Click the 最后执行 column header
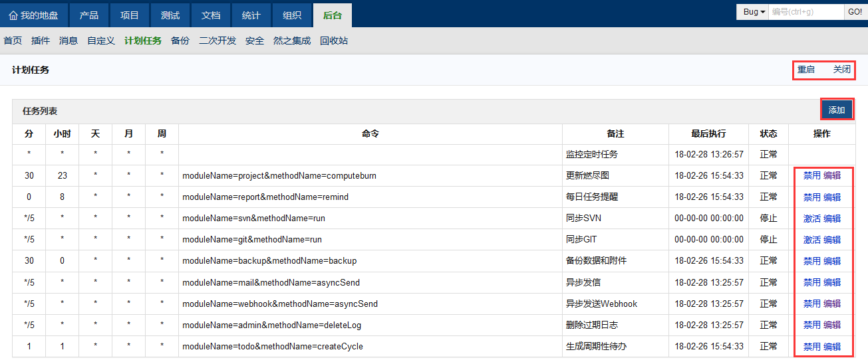The width and height of the screenshot is (868, 362). (708, 134)
